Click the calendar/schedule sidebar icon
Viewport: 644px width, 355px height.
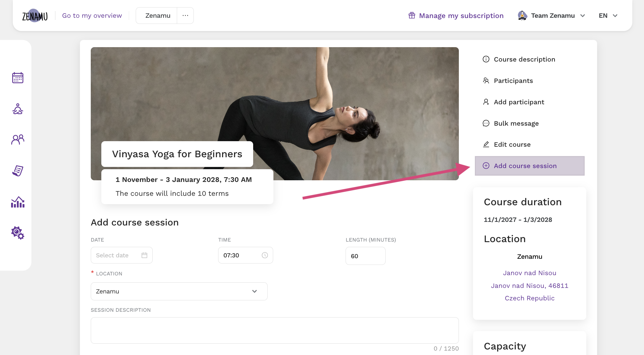tap(18, 78)
